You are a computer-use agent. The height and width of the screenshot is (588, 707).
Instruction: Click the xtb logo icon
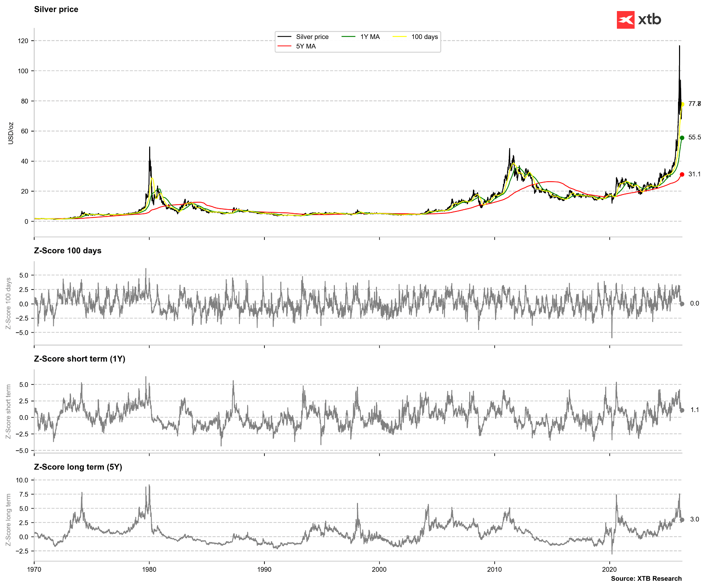(x=625, y=20)
